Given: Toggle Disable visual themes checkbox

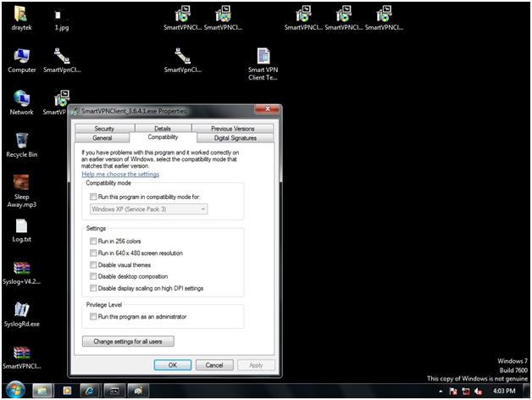Looking at the screenshot, I should [x=93, y=265].
